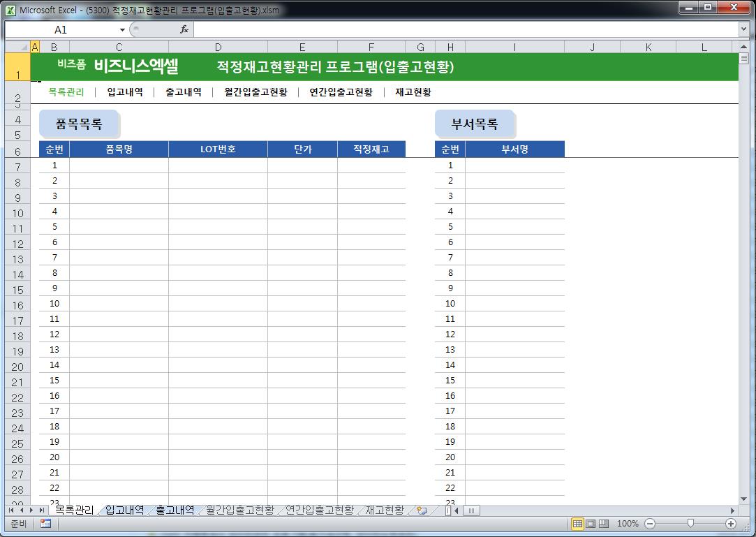Switch to the 재고현황 sheet tab
The width and height of the screenshot is (756, 537).
(x=384, y=510)
